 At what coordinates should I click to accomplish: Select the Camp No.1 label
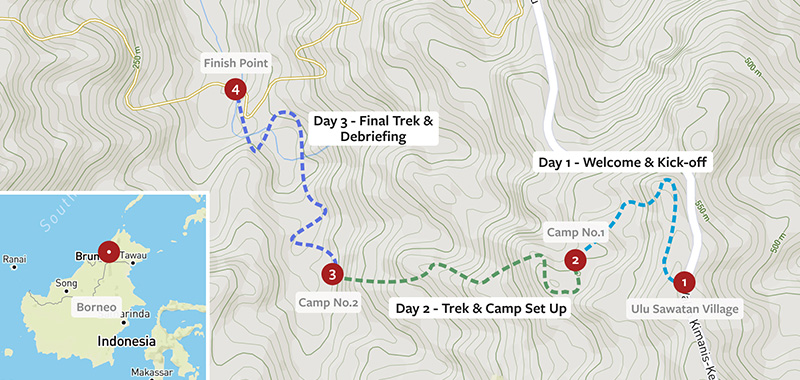pyautogui.click(x=576, y=233)
